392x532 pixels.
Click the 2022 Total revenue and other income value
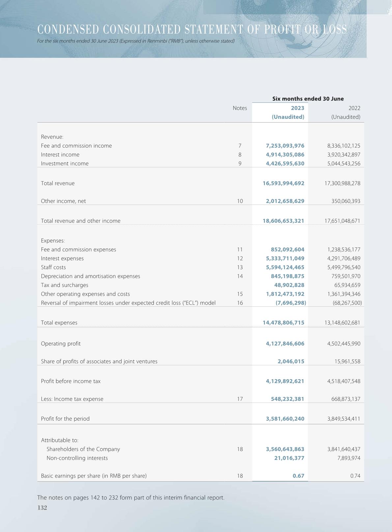(342, 221)
